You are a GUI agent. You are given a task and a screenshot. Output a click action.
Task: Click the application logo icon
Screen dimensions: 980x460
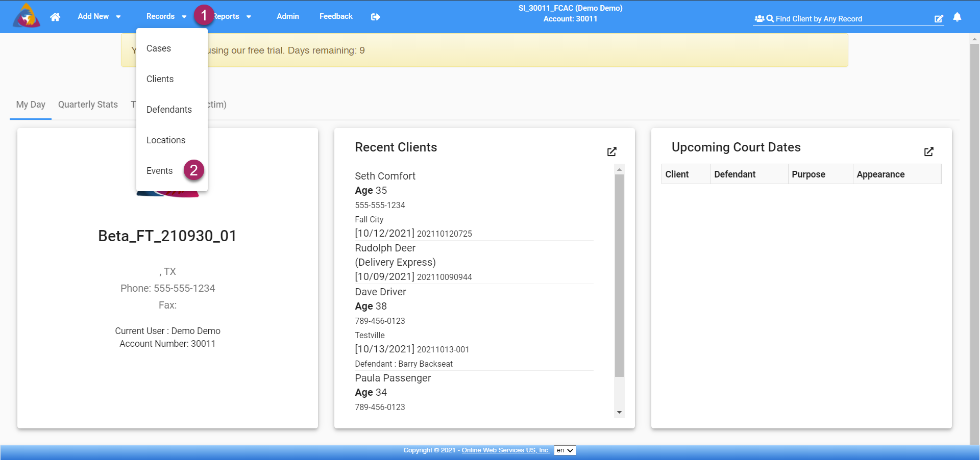pos(27,16)
